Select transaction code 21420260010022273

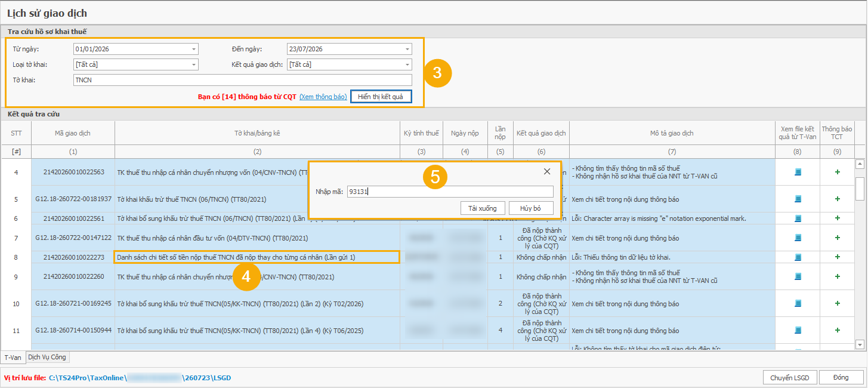coord(73,257)
